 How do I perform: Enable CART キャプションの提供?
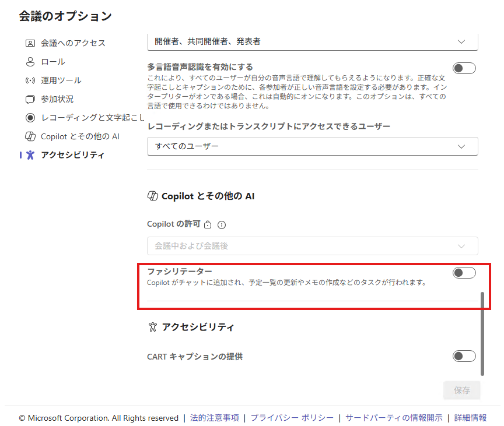click(464, 356)
